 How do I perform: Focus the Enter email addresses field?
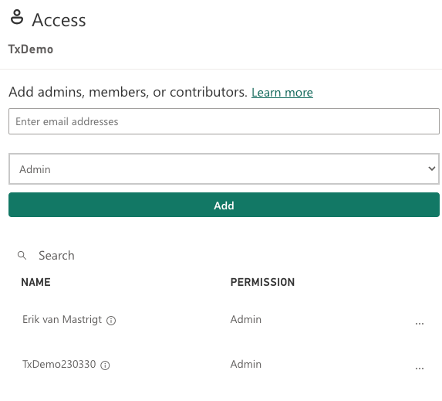coord(224,121)
